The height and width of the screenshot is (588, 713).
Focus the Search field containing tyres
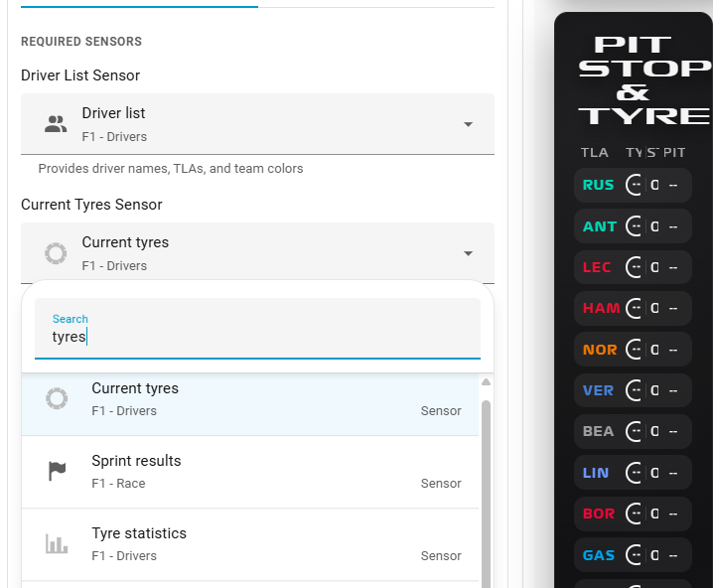pyautogui.click(x=257, y=337)
